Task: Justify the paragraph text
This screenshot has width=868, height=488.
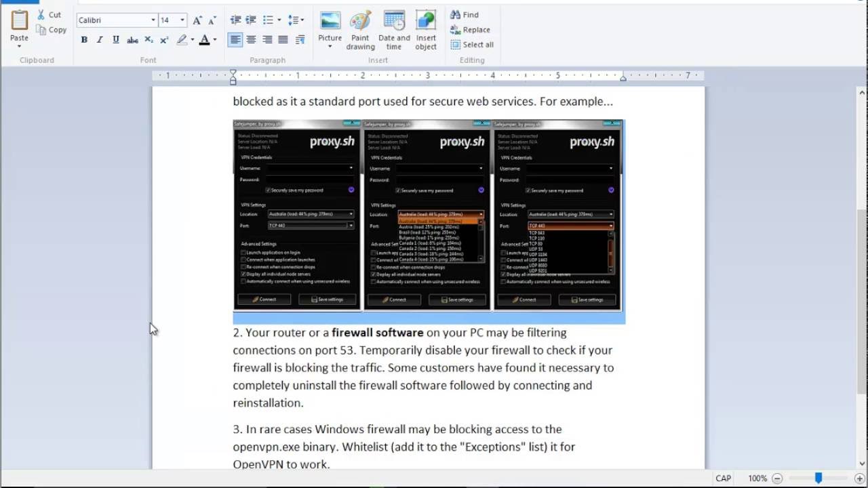Action: [283, 40]
